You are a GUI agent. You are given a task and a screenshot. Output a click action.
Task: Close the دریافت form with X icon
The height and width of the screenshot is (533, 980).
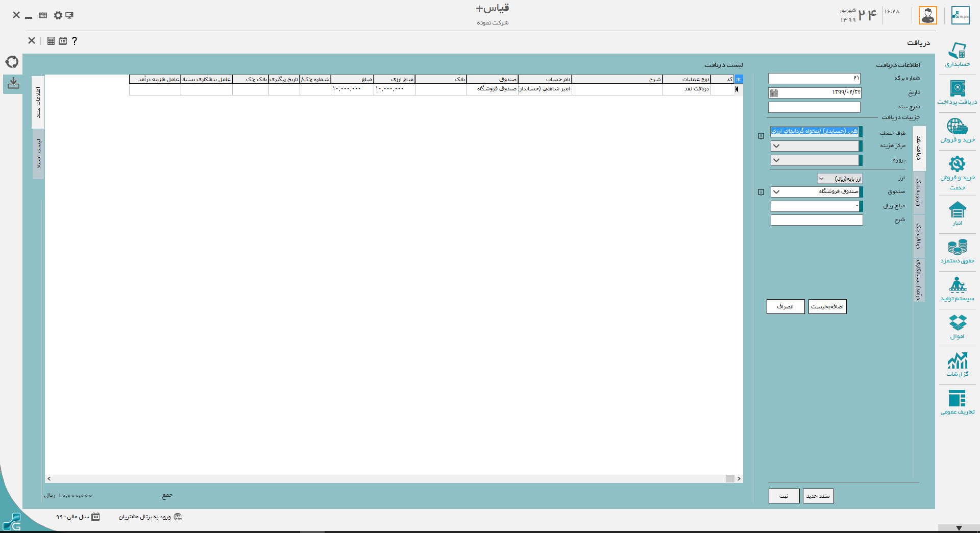tap(32, 40)
